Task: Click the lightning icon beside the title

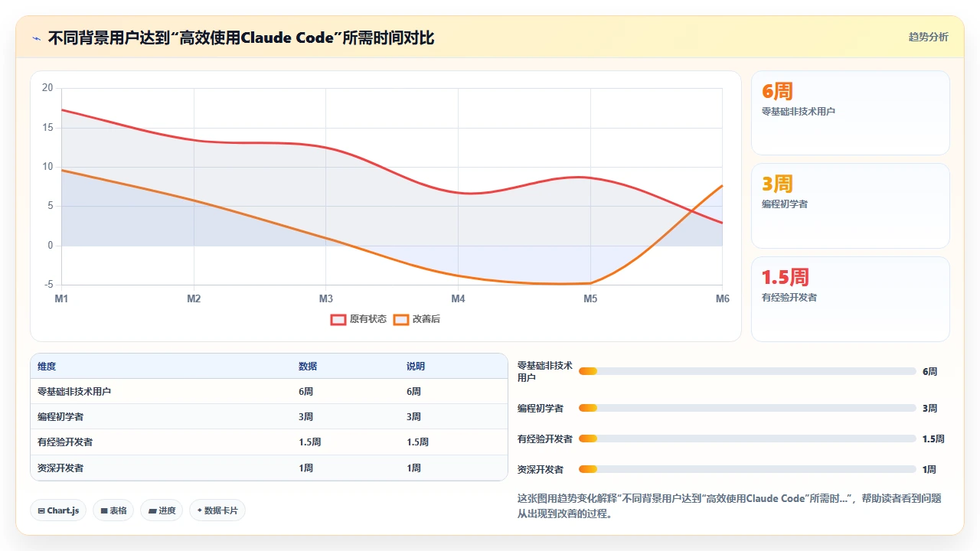Action: 37,37
